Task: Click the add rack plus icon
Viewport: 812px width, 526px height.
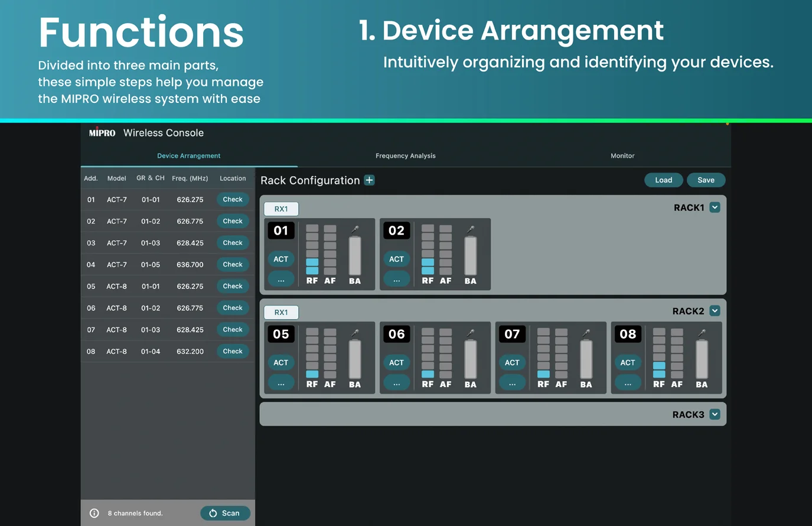Action: [369, 180]
